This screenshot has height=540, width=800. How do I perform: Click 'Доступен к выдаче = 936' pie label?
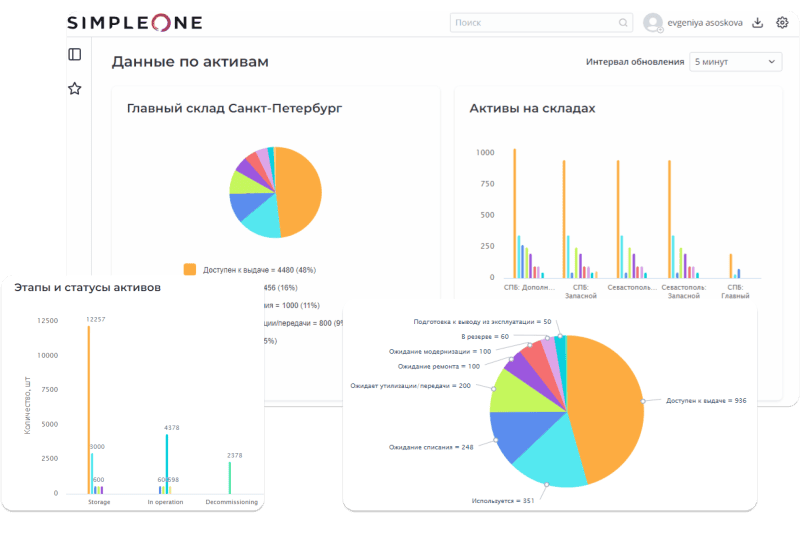706,400
